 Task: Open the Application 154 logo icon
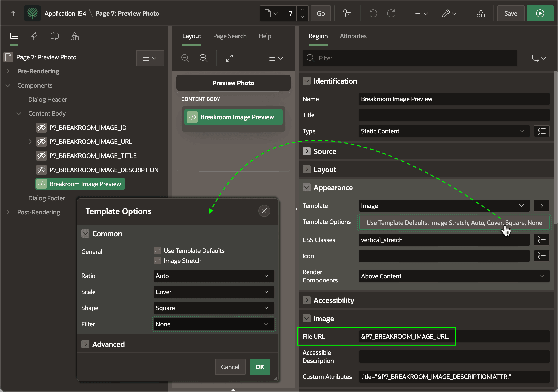point(32,13)
